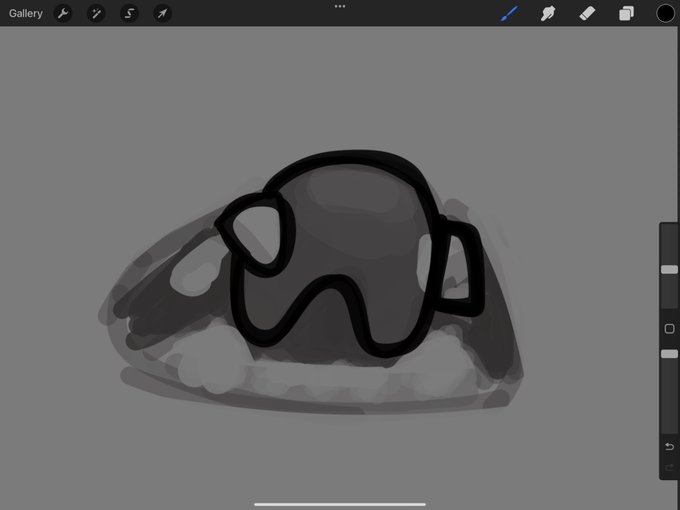This screenshot has width=680, height=510.
Task: Open the Layers panel
Action: pos(626,13)
